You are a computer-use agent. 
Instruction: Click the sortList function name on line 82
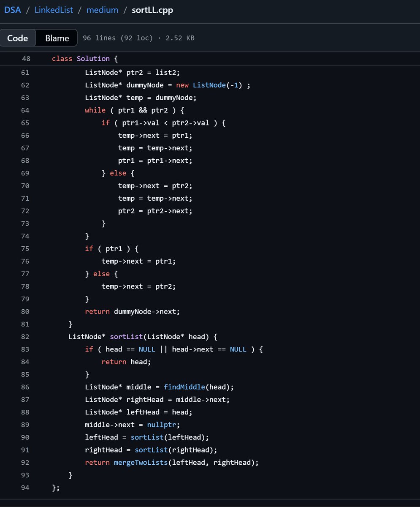coord(127,337)
